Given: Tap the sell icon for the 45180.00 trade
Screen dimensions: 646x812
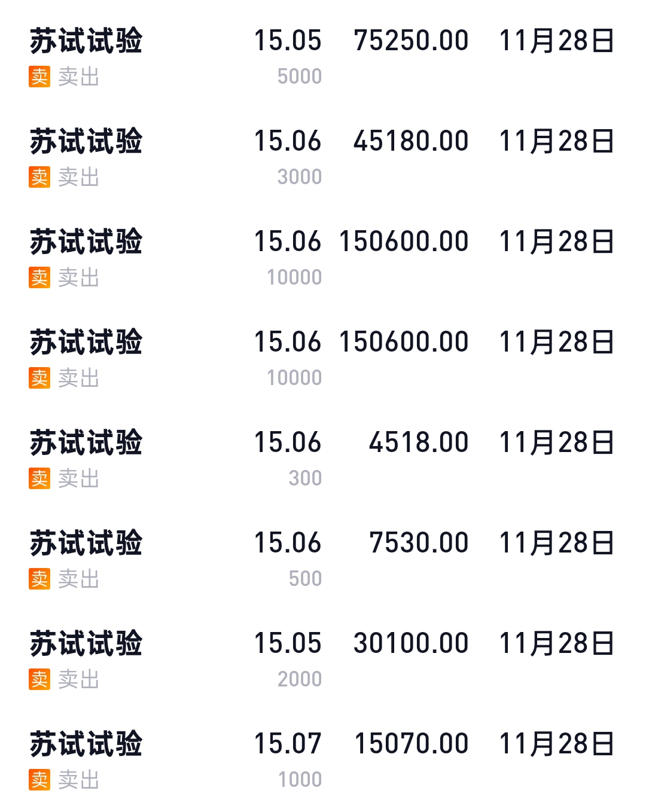Looking at the screenshot, I should 39,177.
